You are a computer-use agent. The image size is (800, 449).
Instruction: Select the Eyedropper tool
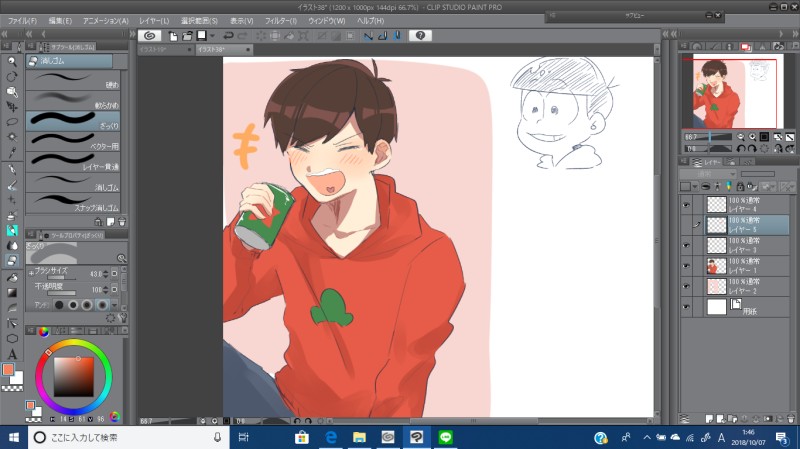pyautogui.click(x=12, y=152)
